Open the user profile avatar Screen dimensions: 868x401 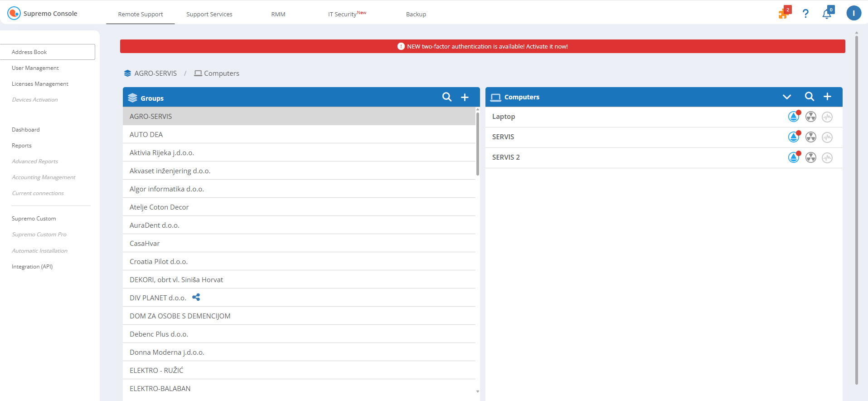[x=854, y=13]
